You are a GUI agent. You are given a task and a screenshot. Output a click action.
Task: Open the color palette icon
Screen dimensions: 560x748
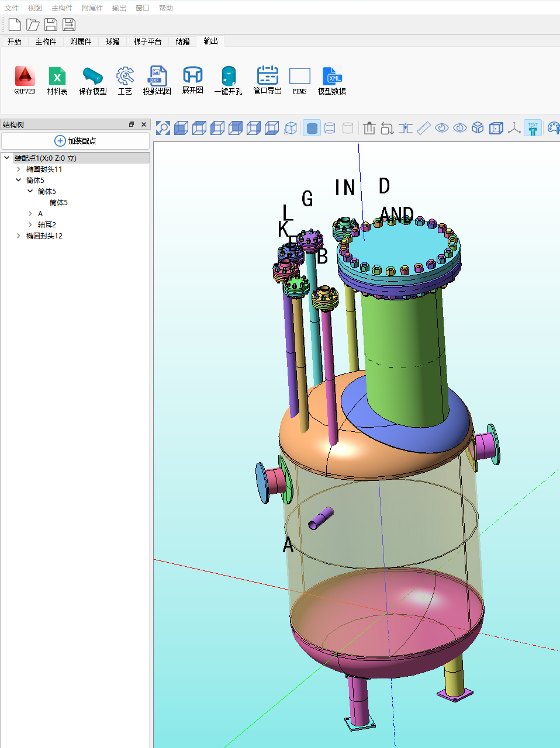[x=553, y=128]
